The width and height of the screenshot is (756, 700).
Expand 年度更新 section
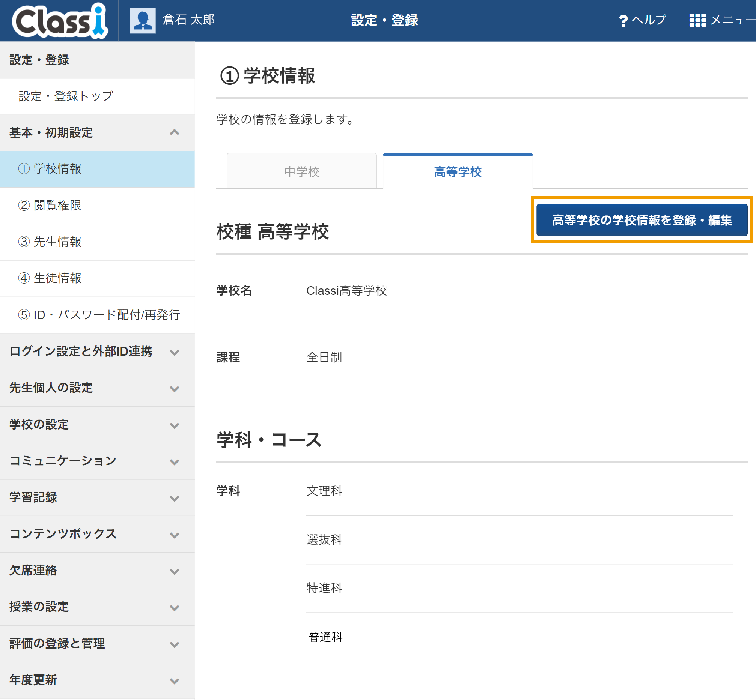click(97, 680)
